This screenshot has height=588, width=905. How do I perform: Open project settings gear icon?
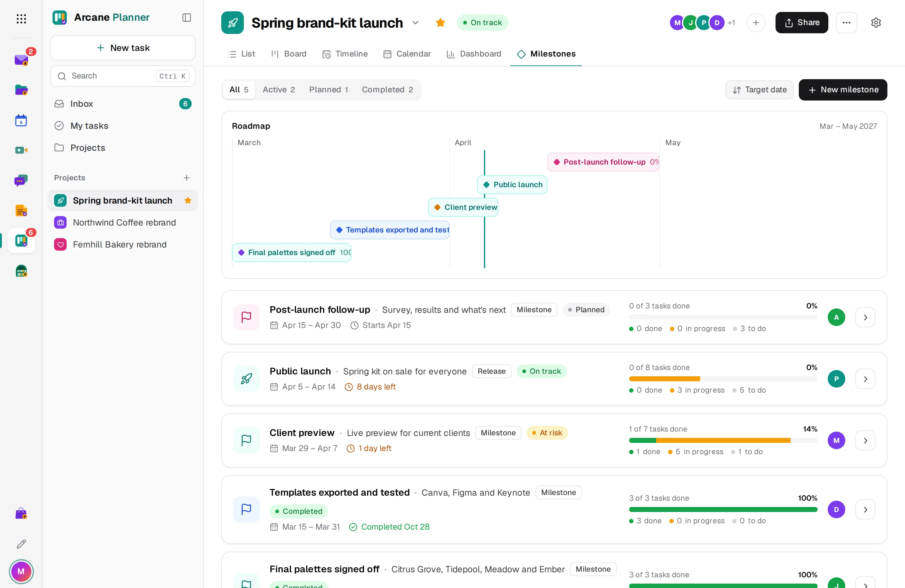pyautogui.click(x=876, y=22)
